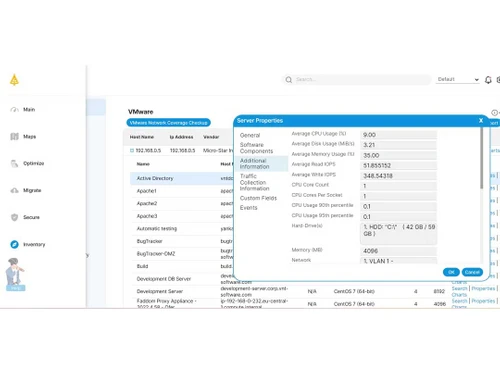This screenshot has height=375, width=500.
Task: Click the dialog's vertical scrollbar
Action: click(x=481, y=159)
